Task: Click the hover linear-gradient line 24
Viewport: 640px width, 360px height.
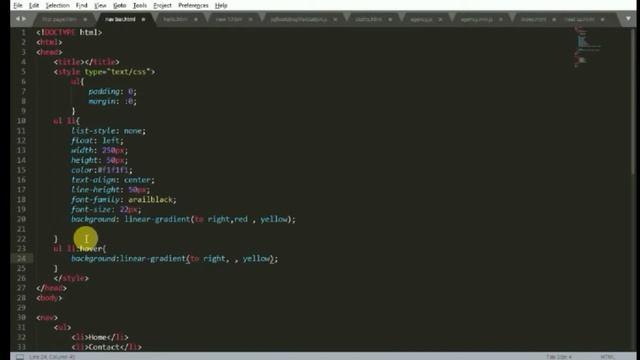Action: 174,258
